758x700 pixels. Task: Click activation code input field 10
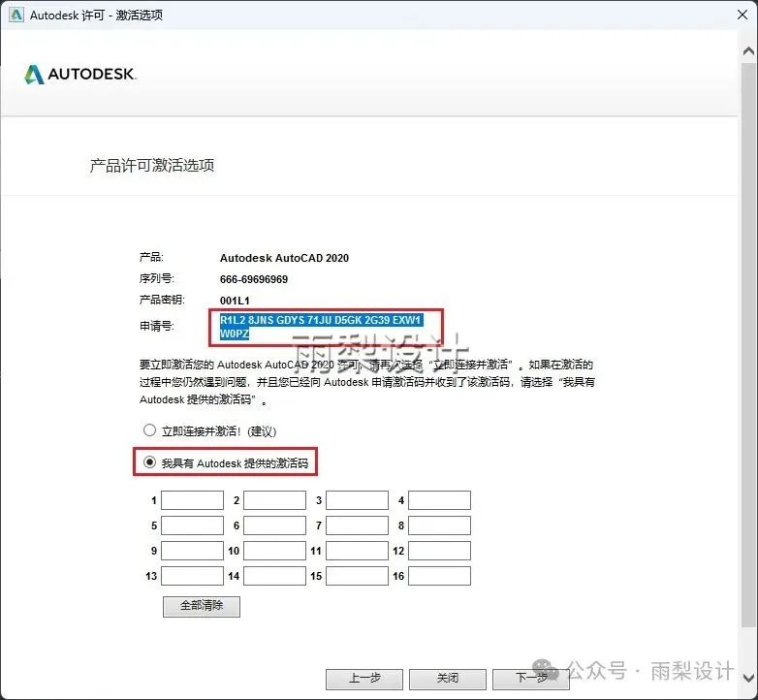coord(274,551)
